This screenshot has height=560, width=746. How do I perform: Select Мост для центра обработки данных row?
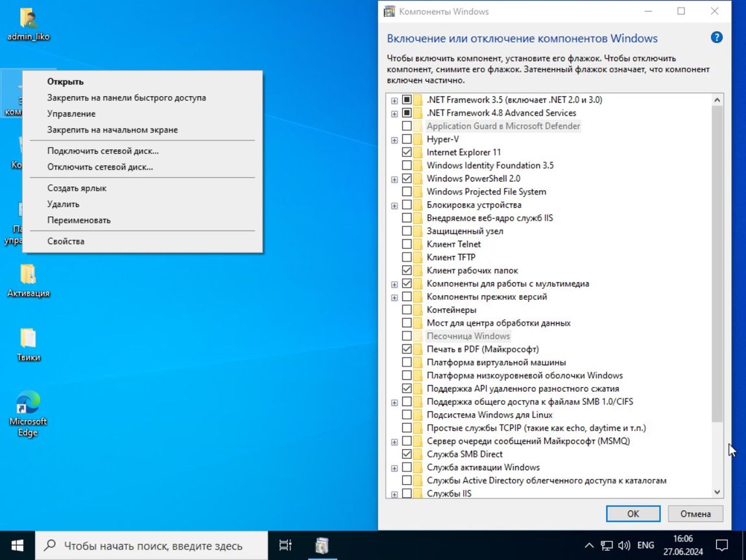tap(499, 323)
